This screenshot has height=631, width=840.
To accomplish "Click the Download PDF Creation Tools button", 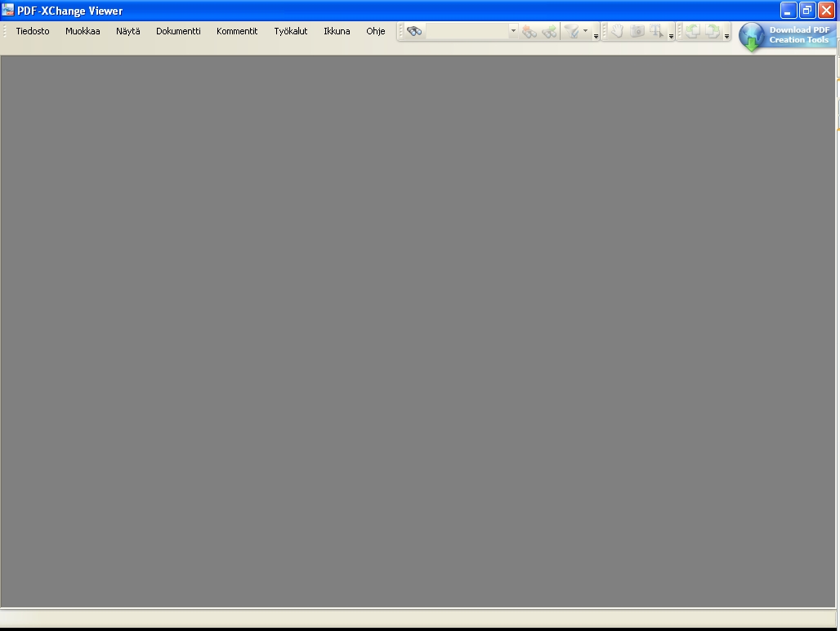I will [x=787, y=36].
